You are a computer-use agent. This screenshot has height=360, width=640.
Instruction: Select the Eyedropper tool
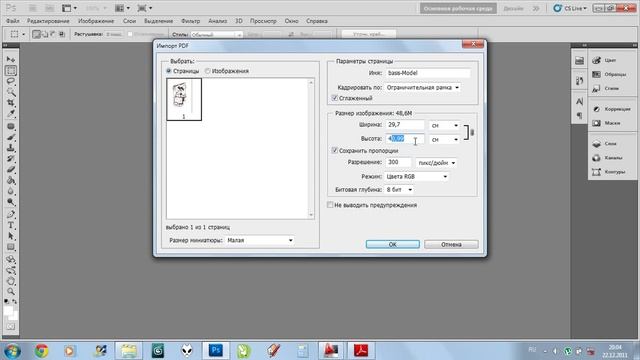11,113
